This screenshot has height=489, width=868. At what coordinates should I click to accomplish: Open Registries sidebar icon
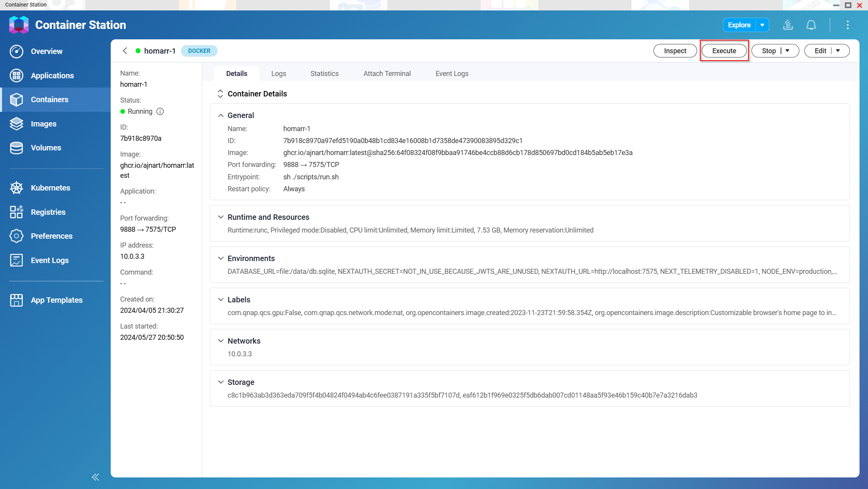16,212
